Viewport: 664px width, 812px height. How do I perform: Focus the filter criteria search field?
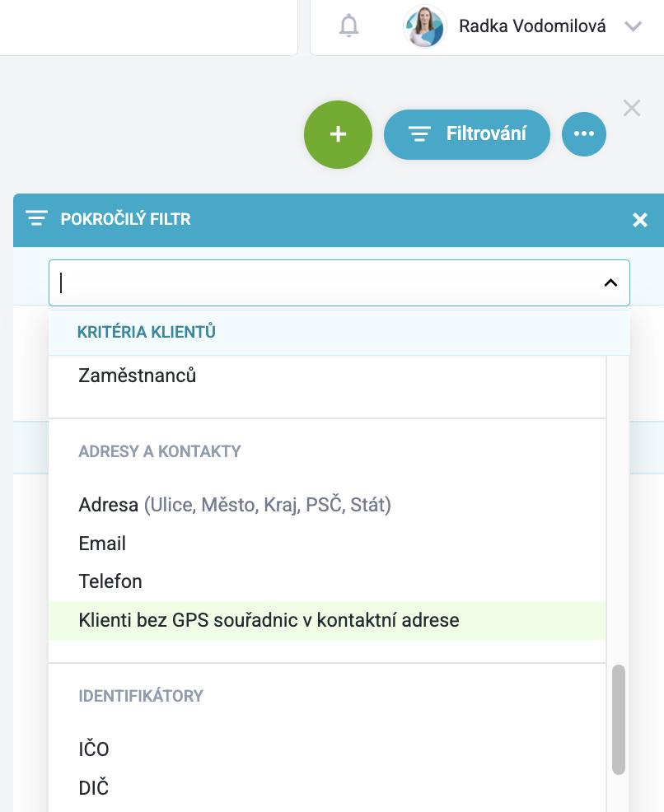(339, 282)
